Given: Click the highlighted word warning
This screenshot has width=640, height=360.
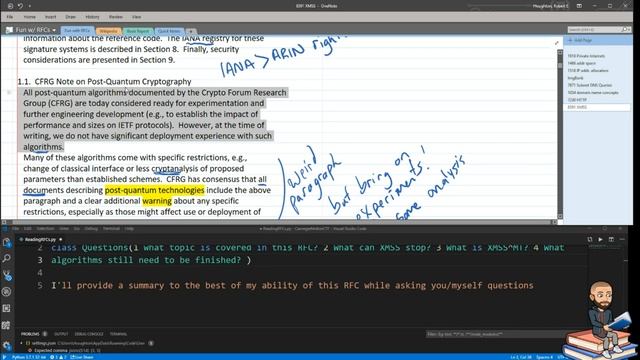Looking at the screenshot, I should 157,201.
